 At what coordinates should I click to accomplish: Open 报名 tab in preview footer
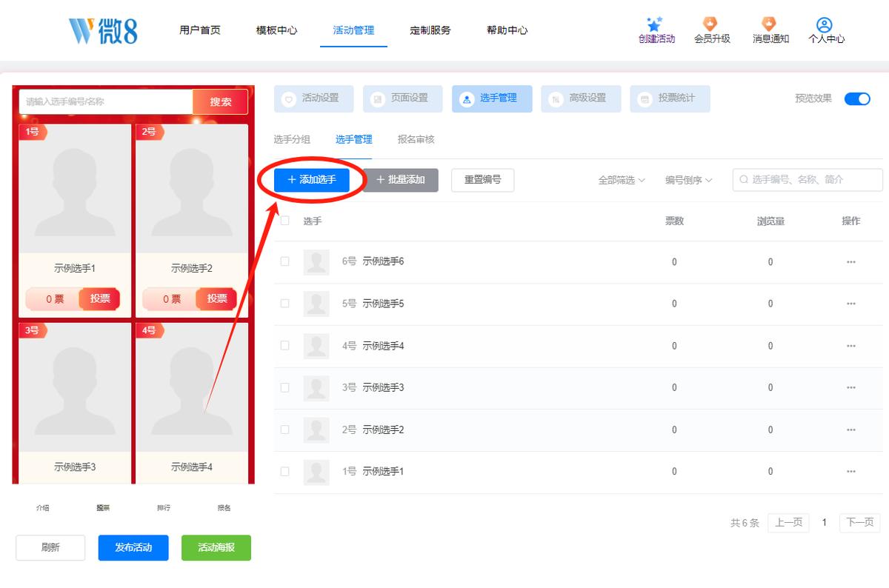point(224,508)
